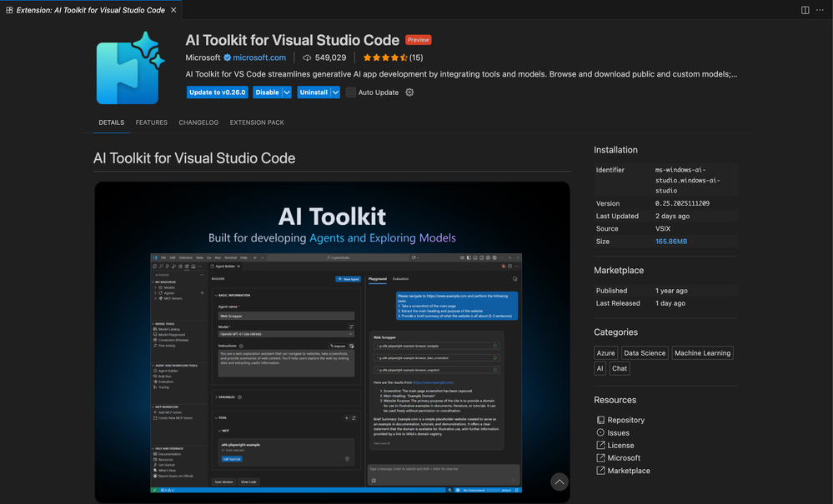Click the split editor icon
Screen dimensions: 833x504
pyautogui.click(x=805, y=10)
